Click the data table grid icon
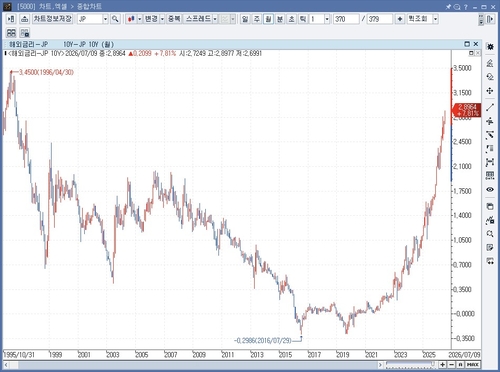500x372 pixels. [x=490, y=176]
